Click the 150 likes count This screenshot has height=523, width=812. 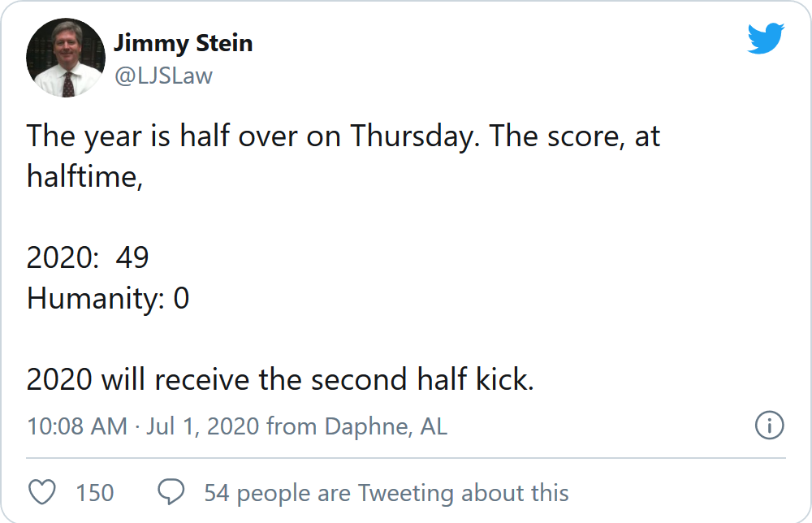pos(95,492)
